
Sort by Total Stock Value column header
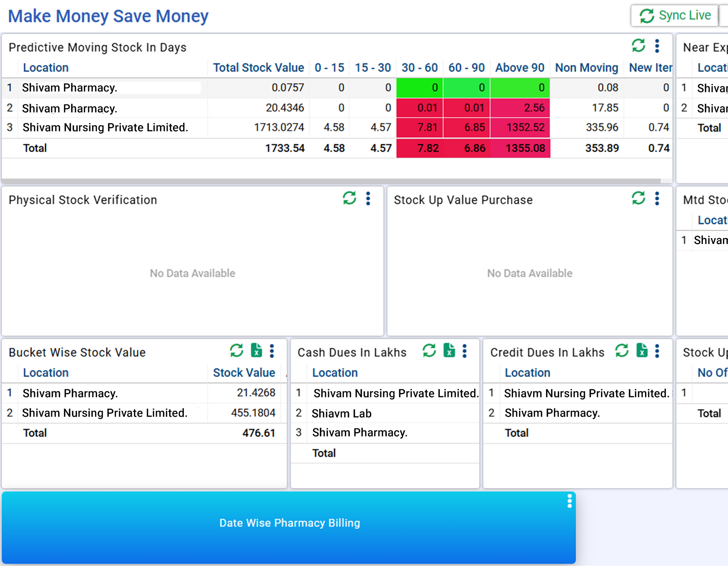[x=258, y=68]
